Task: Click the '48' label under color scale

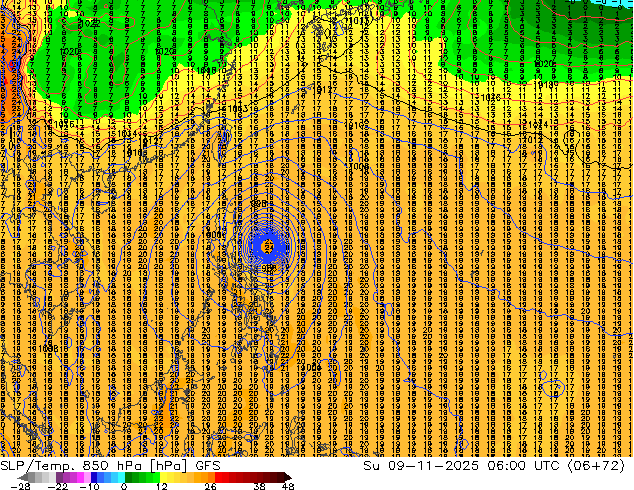Action: point(288,486)
